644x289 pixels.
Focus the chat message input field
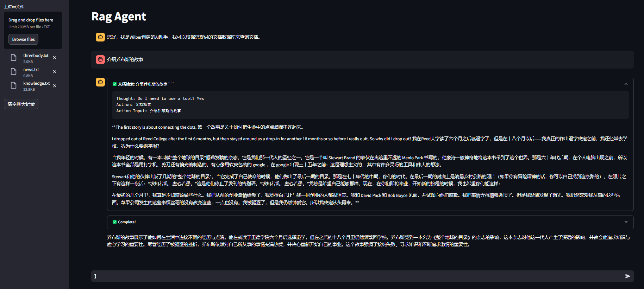coord(356,276)
